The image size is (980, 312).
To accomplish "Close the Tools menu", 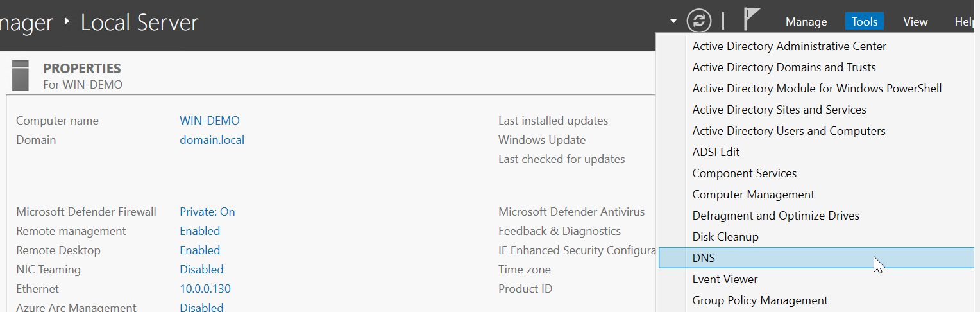I will 865,22.
